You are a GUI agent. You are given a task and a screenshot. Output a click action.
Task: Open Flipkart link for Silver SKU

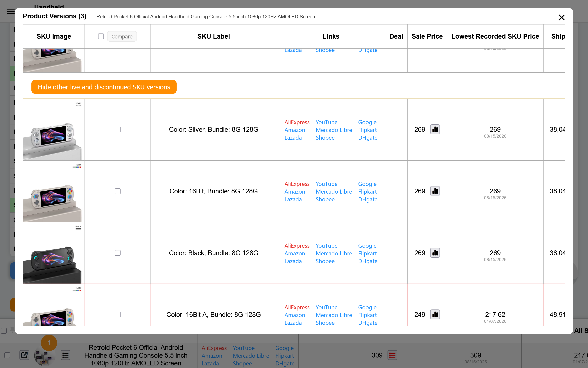(x=367, y=130)
